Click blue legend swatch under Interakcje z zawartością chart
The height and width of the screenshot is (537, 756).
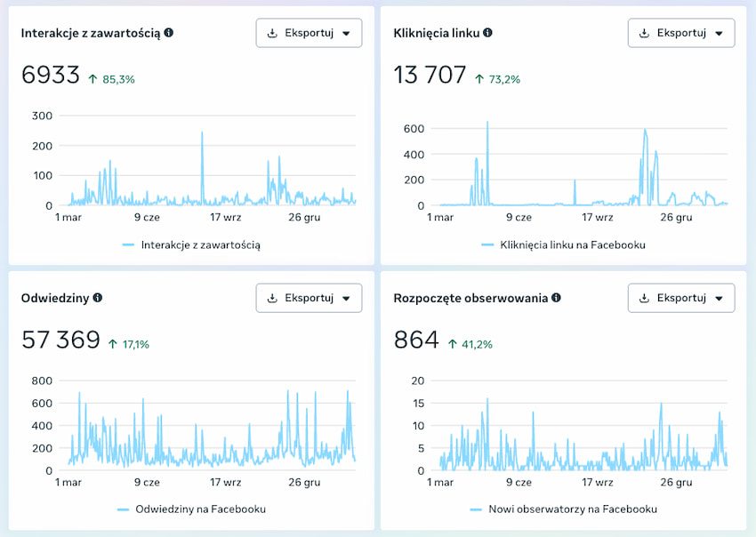128,244
